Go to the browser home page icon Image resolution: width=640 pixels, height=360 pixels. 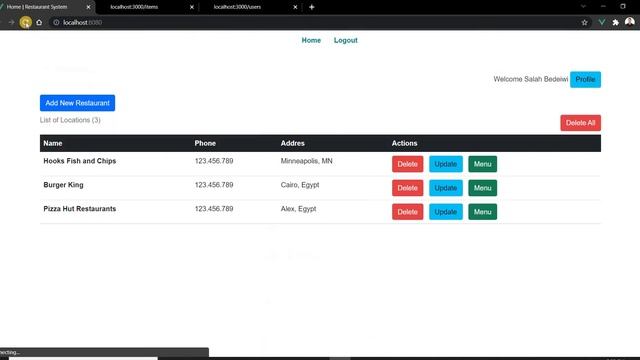coord(39,22)
